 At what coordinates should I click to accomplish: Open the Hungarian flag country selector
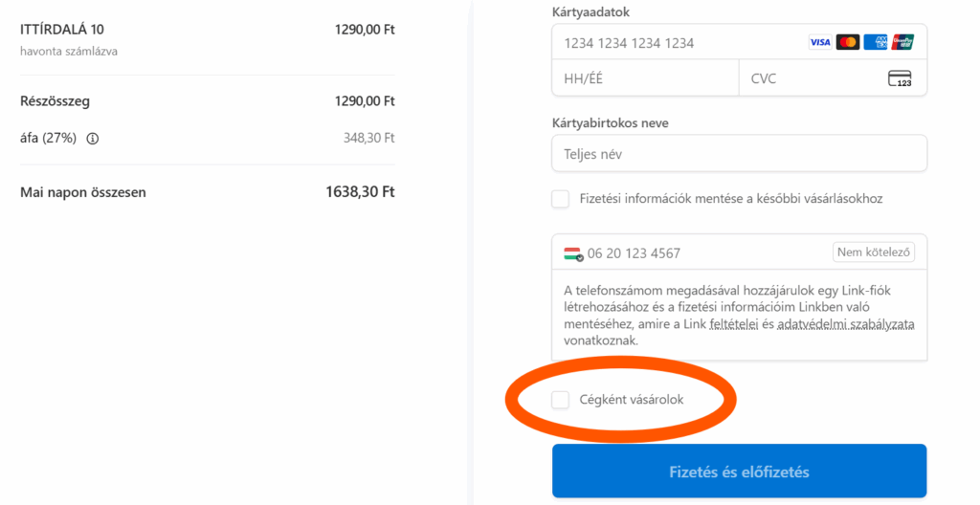572,253
